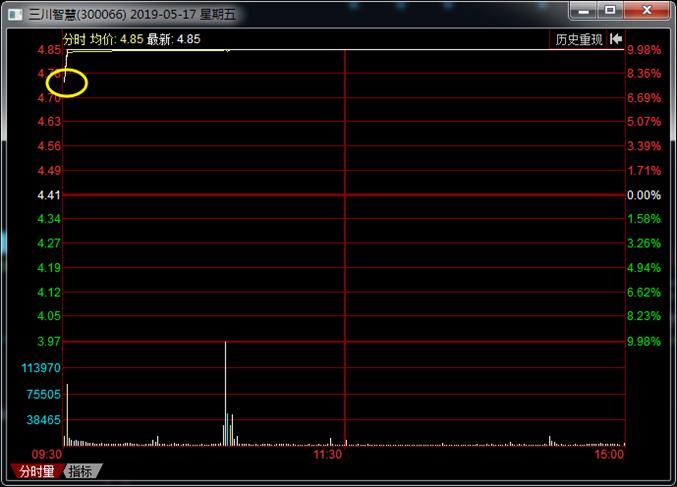Viewport: 677px width, 487px height.
Task: Click the 均价: 4.85 average price readout
Action: [116, 39]
